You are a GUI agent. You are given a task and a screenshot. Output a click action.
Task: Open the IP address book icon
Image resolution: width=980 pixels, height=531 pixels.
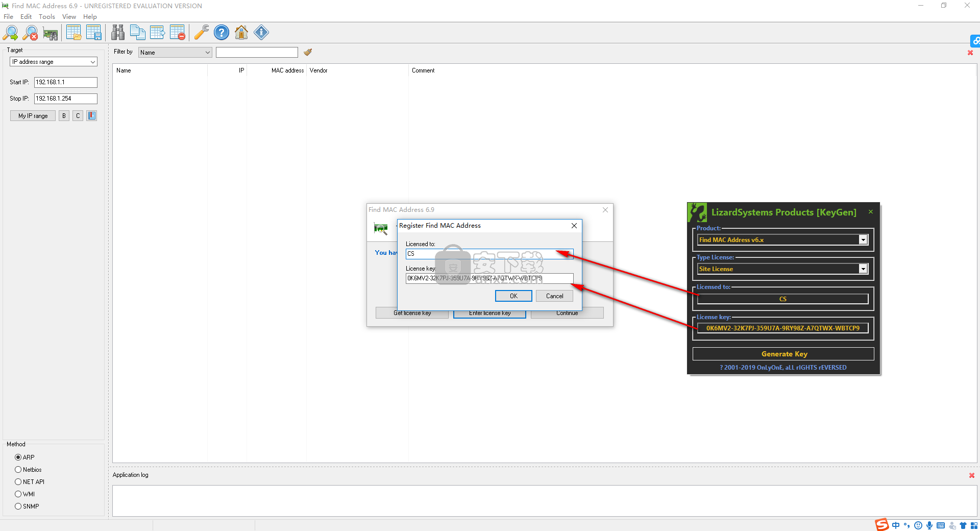pyautogui.click(x=92, y=116)
